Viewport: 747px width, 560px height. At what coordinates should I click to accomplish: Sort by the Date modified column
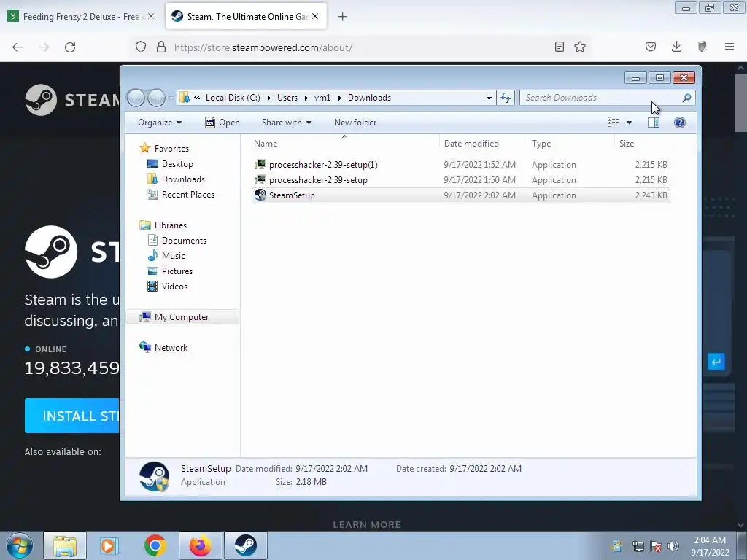click(x=483, y=144)
